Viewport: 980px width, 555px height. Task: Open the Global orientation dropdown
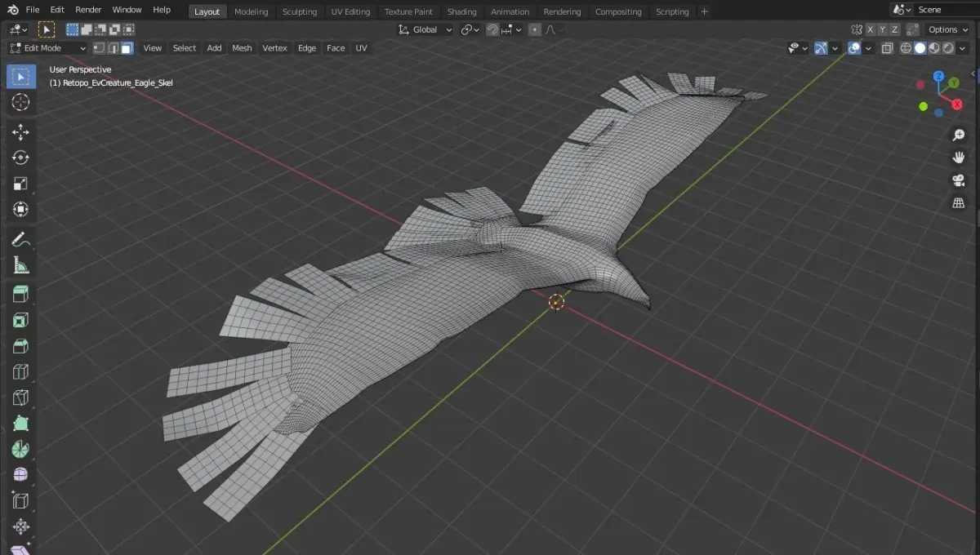(425, 29)
